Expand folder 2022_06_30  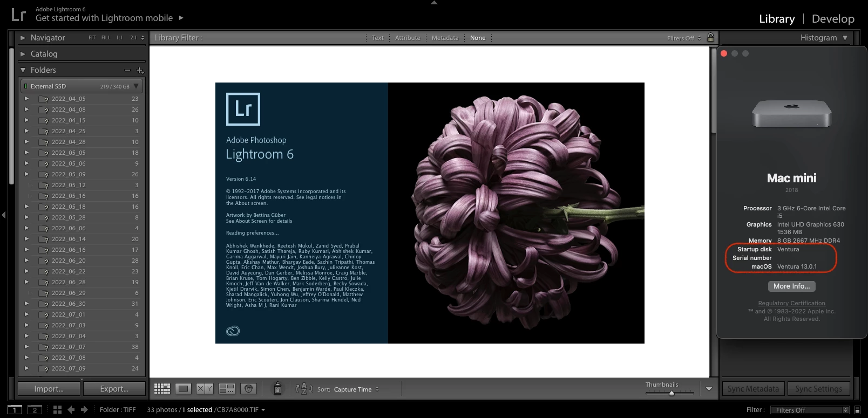point(26,304)
